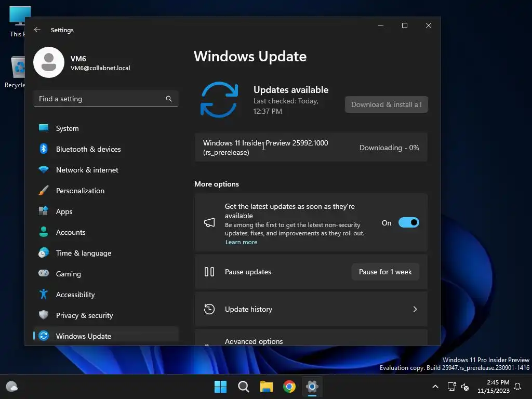Click the Privacy & security shield icon
532x399 pixels.
pyautogui.click(x=44, y=315)
